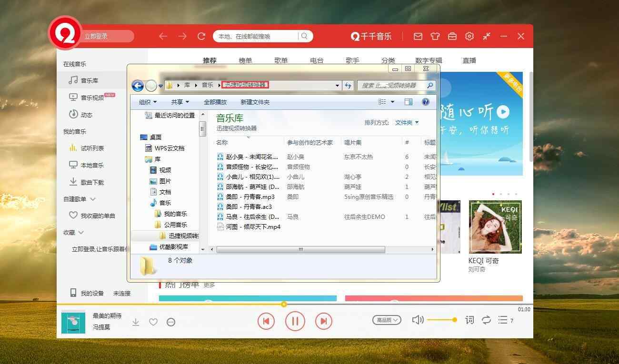Open the view options dropdown arrow
The width and height of the screenshot is (619, 364).
tap(393, 102)
